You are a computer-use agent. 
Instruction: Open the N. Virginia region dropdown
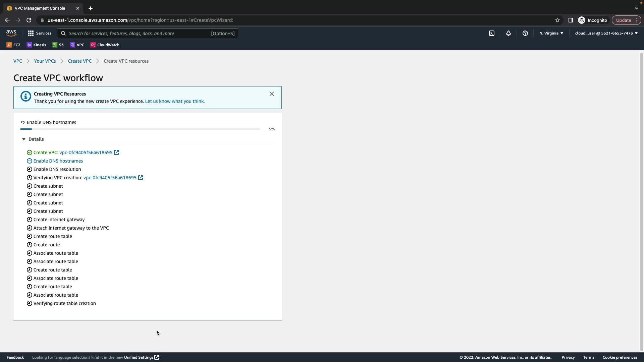[x=551, y=33]
